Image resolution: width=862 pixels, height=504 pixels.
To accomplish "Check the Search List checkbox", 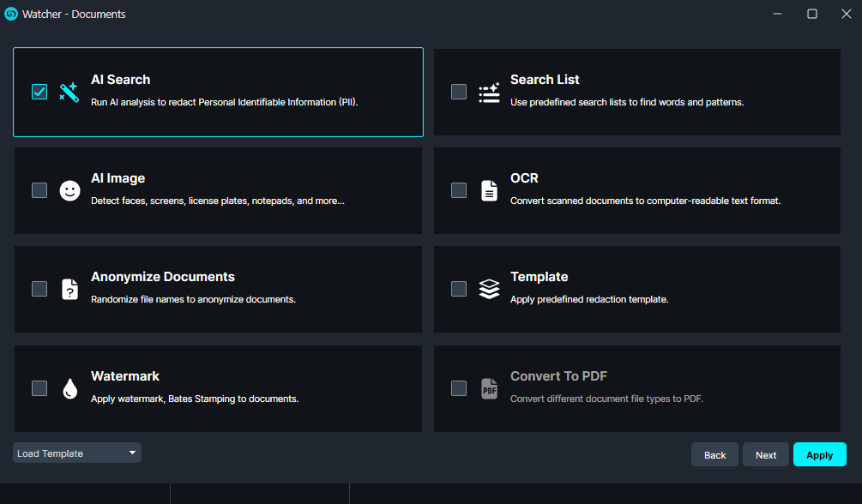I will (459, 92).
